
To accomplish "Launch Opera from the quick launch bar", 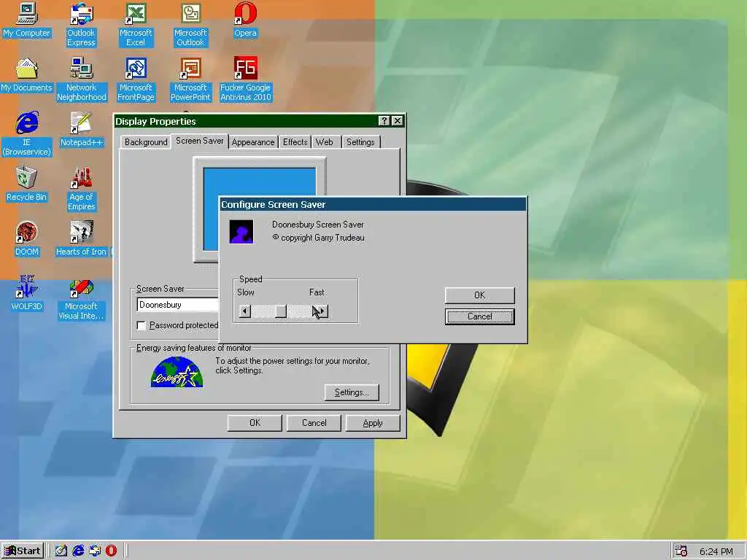I will pos(111,551).
